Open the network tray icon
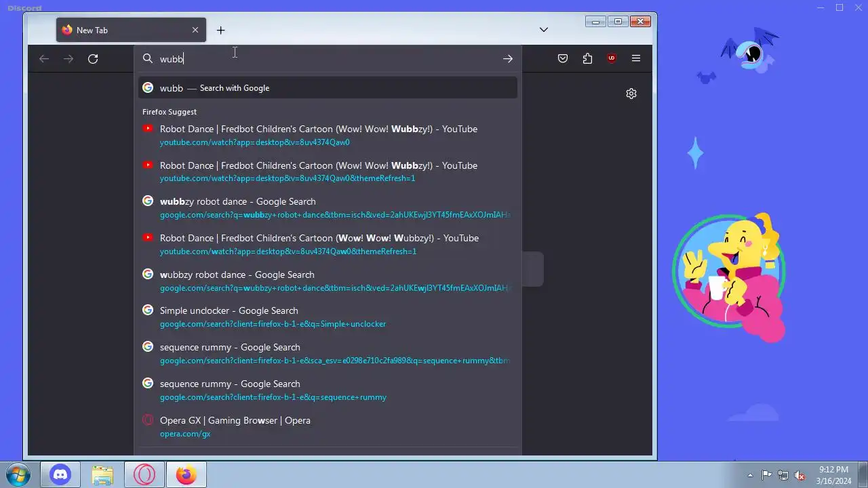The width and height of the screenshot is (868, 488). coord(783,475)
